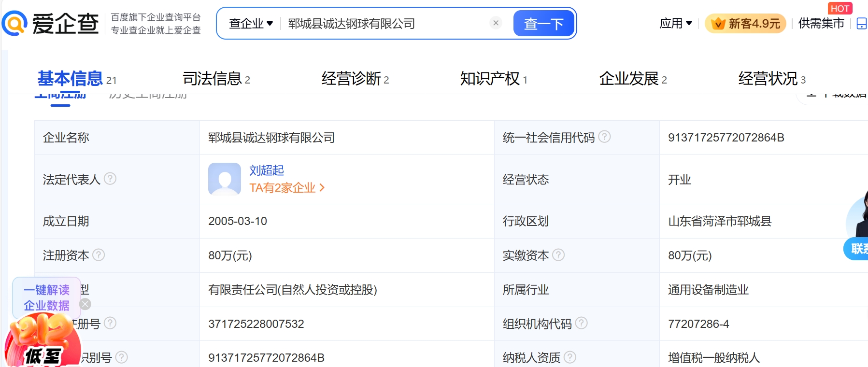Open the 新客4.9元 promotion

click(x=746, y=23)
